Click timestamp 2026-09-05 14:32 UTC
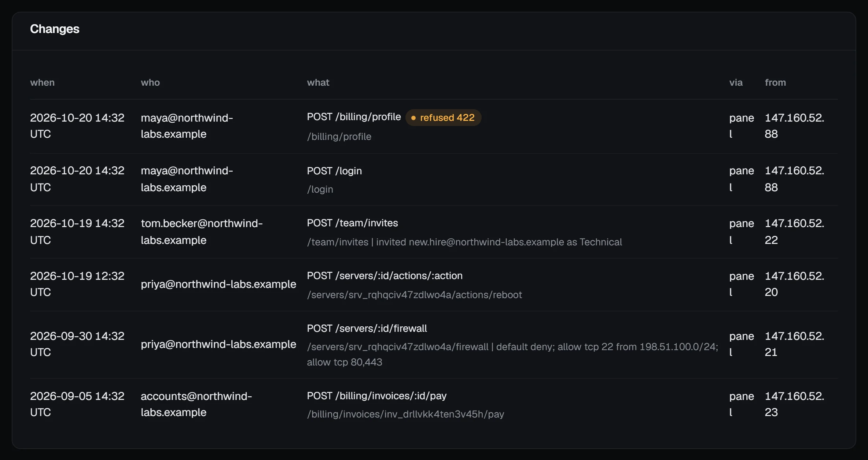 (77, 404)
